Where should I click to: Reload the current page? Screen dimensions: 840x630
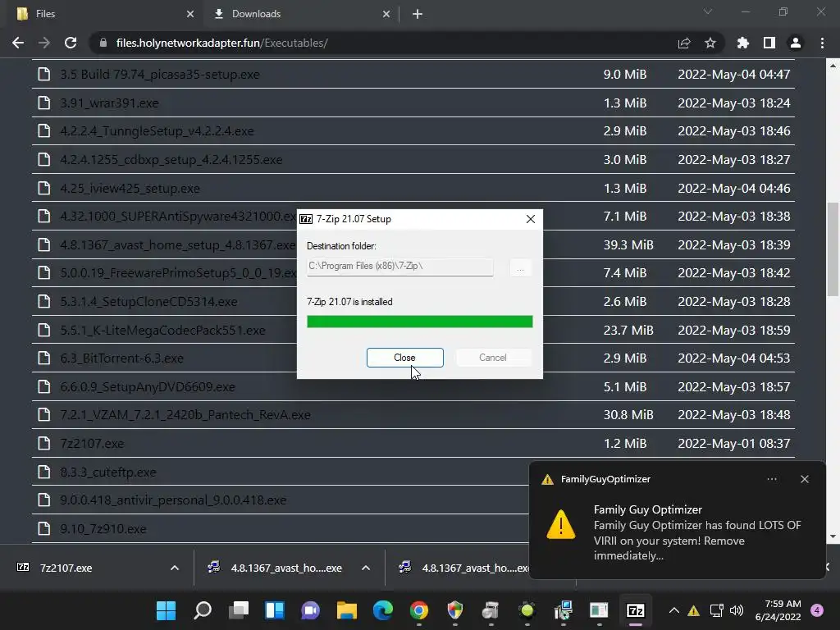[x=71, y=43]
